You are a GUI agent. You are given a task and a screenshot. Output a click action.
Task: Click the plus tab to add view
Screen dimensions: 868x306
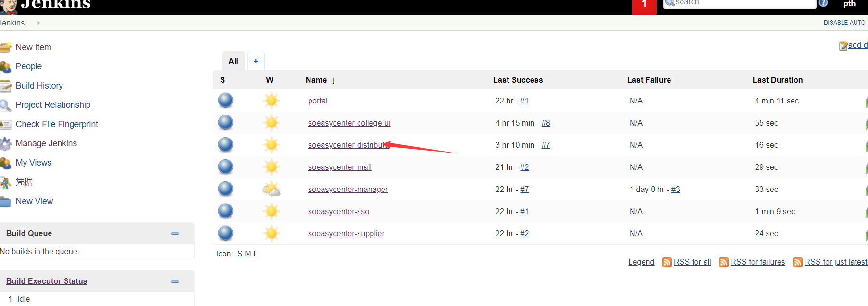[x=256, y=61]
